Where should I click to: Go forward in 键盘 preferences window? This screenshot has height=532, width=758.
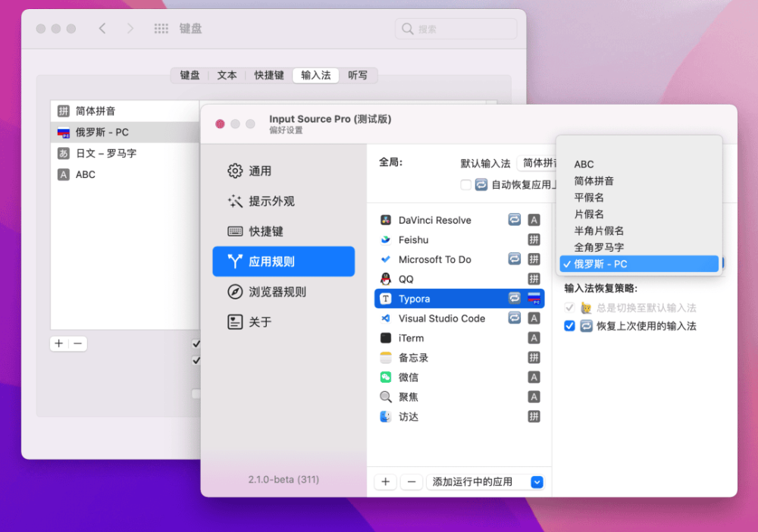130,29
